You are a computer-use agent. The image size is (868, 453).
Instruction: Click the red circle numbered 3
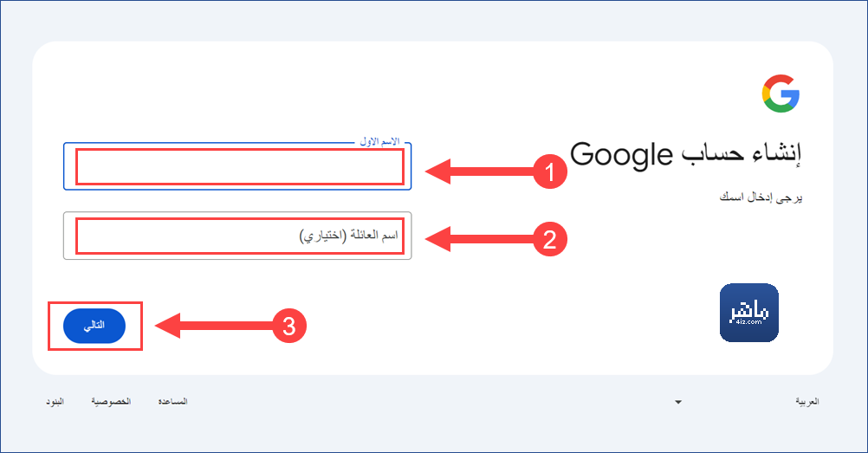click(289, 326)
